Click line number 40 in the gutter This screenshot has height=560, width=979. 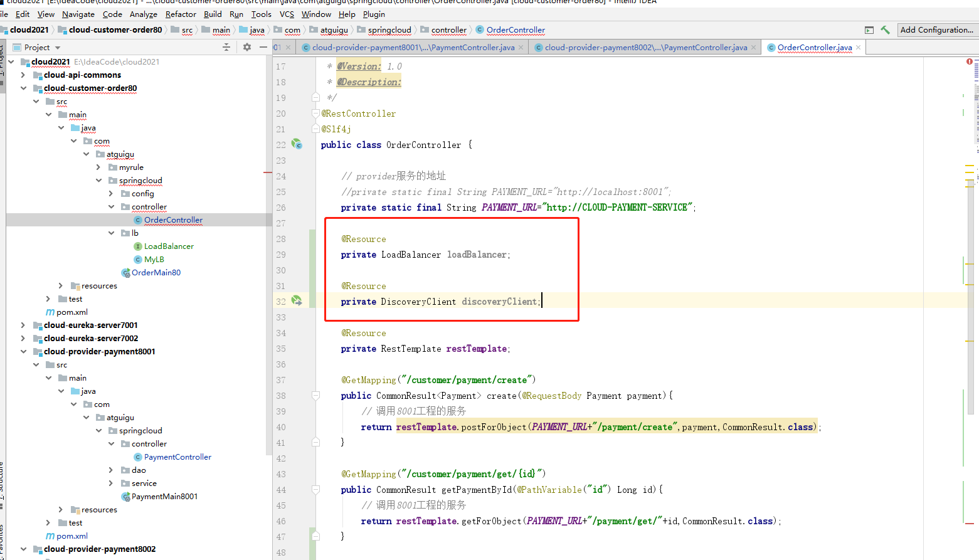coord(281,427)
